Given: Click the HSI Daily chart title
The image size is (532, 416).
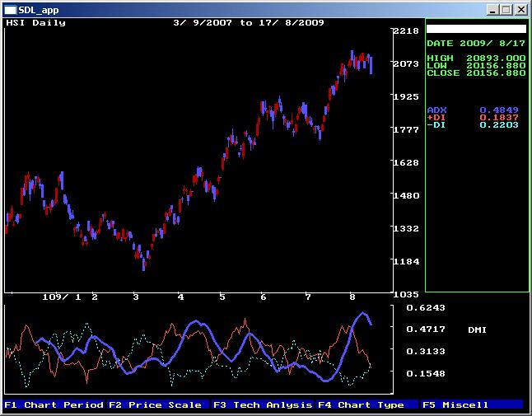Looking at the screenshot, I should pos(35,23).
